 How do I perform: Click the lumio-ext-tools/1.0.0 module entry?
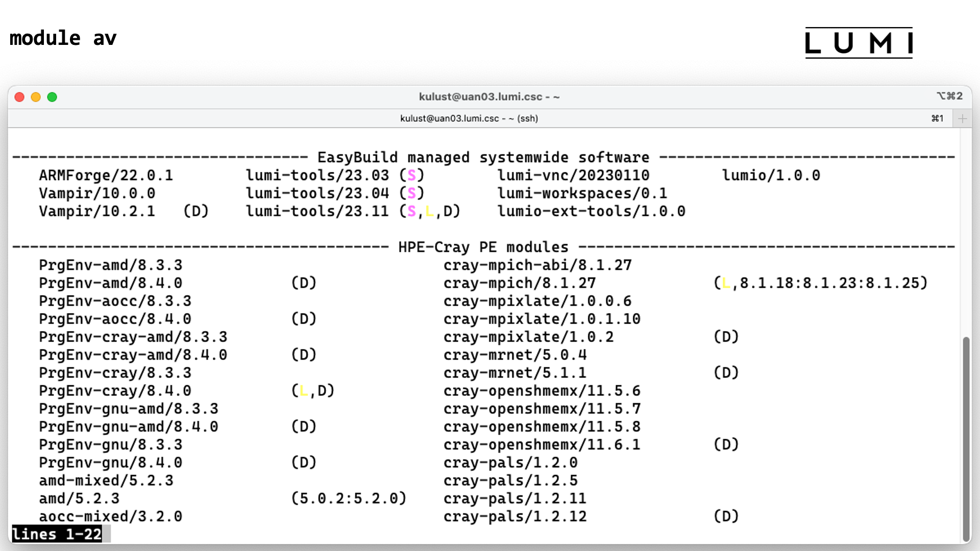591,211
